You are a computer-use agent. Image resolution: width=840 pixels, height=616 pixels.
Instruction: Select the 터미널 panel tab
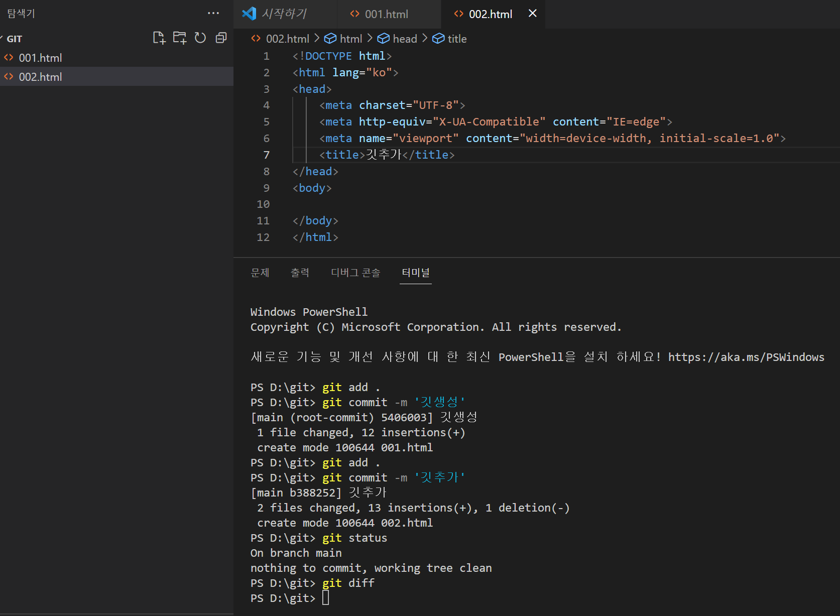416,273
